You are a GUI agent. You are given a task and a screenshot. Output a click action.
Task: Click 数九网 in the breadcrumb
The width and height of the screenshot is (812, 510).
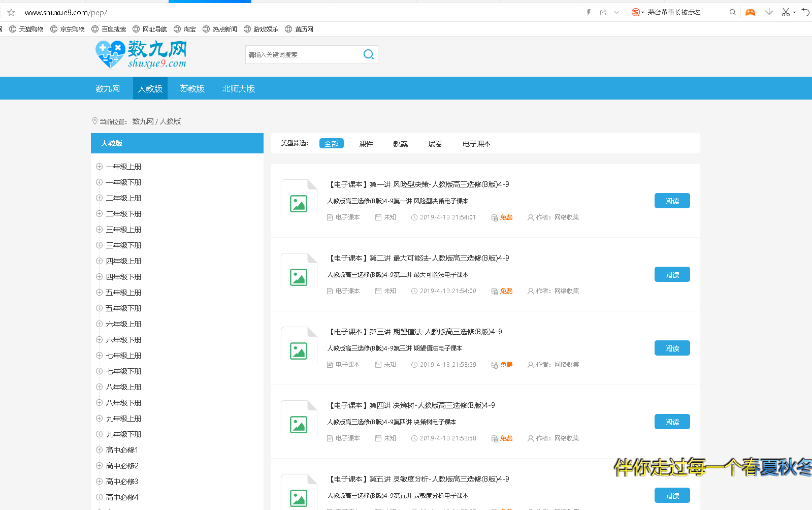coord(143,121)
